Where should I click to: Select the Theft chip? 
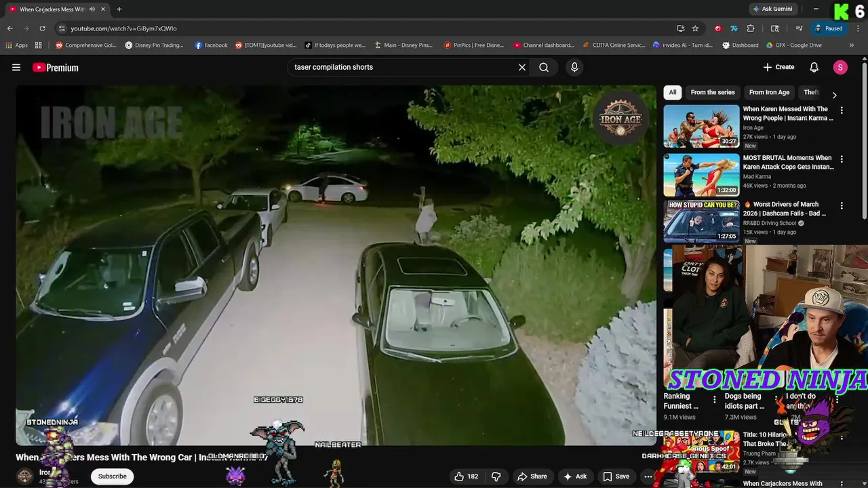point(811,92)
